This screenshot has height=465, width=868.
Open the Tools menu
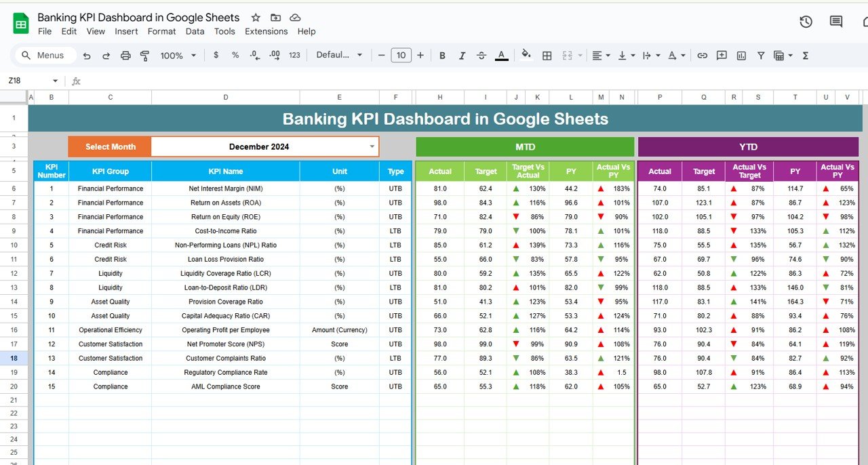click(x=224, y=31)
